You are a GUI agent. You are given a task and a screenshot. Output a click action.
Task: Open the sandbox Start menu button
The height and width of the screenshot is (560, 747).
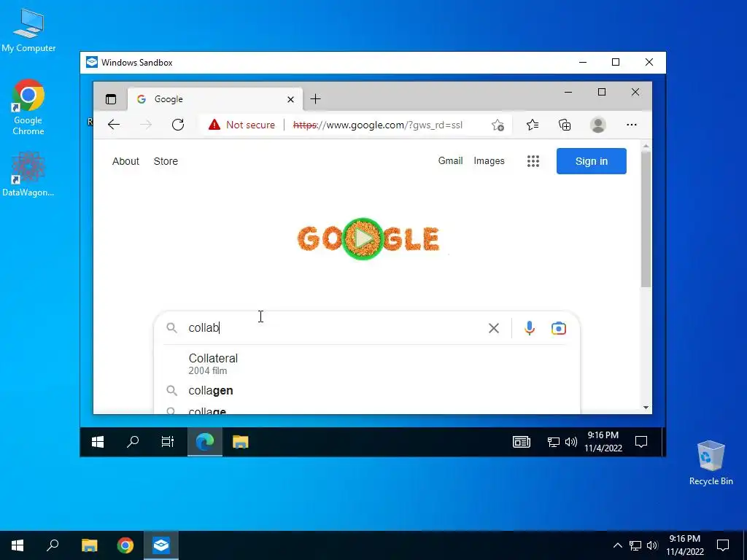click(98, 442)
